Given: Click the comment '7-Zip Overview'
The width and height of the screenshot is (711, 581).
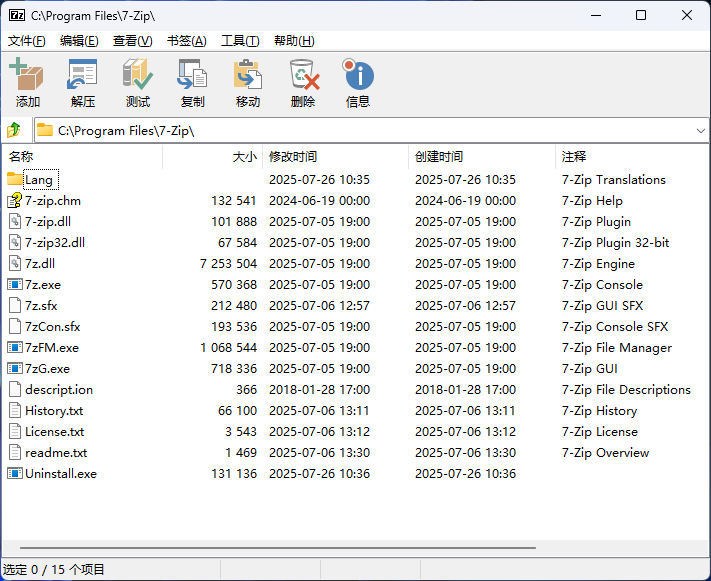Looking at the screenshot, I should pyautogui.click(x=605, y=453).
